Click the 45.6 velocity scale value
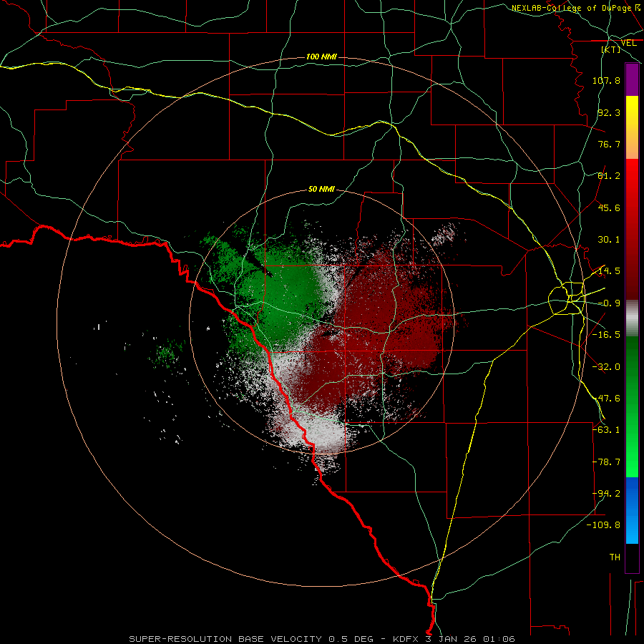644x644 pixels. (x=609, y=208)
